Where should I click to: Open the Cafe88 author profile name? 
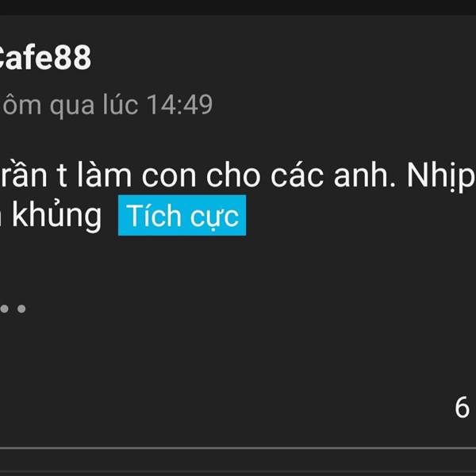click(45, 57)
